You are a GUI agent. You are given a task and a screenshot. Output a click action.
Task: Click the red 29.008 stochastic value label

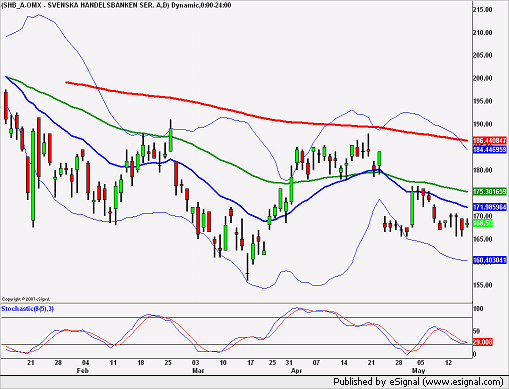[483, 342]
